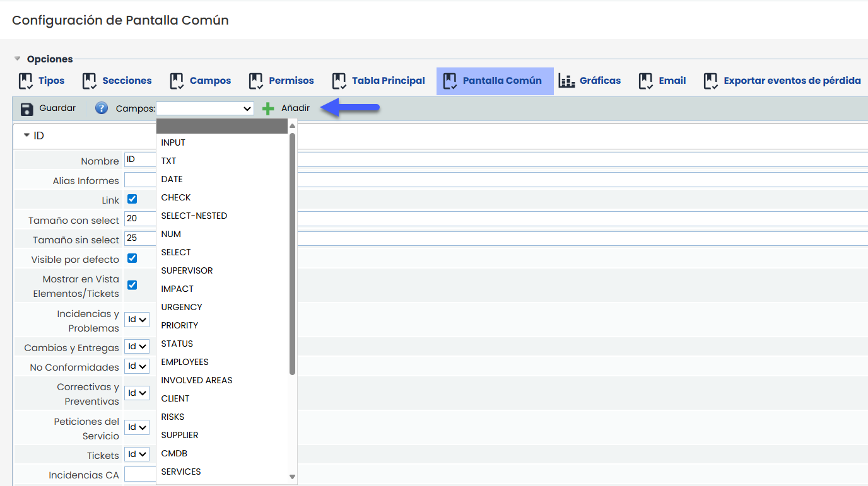Disable Mostrar en Vista Elementos/Tickets checkbox
Viewport: 868px width, 486px height.
132,285
